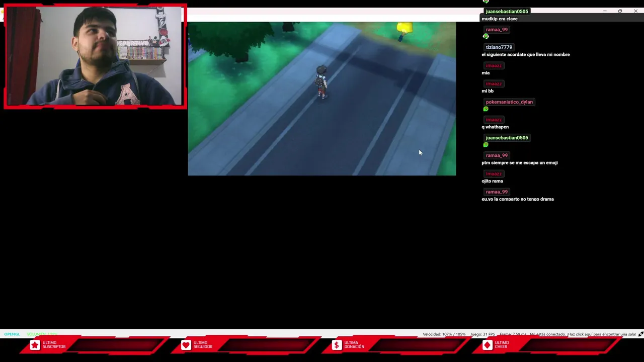Select the 'mia' chat message
644x362 pixels.
click(486, 73)
